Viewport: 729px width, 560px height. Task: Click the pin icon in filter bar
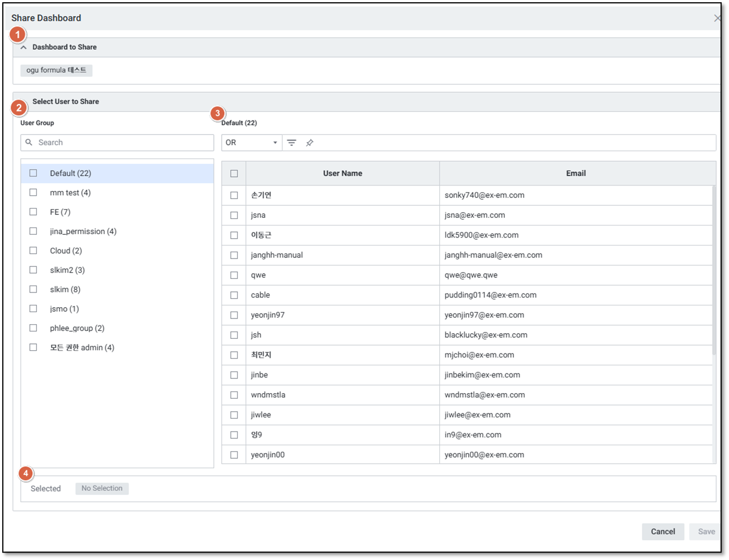pyautogui.click(x=310, y=143)
